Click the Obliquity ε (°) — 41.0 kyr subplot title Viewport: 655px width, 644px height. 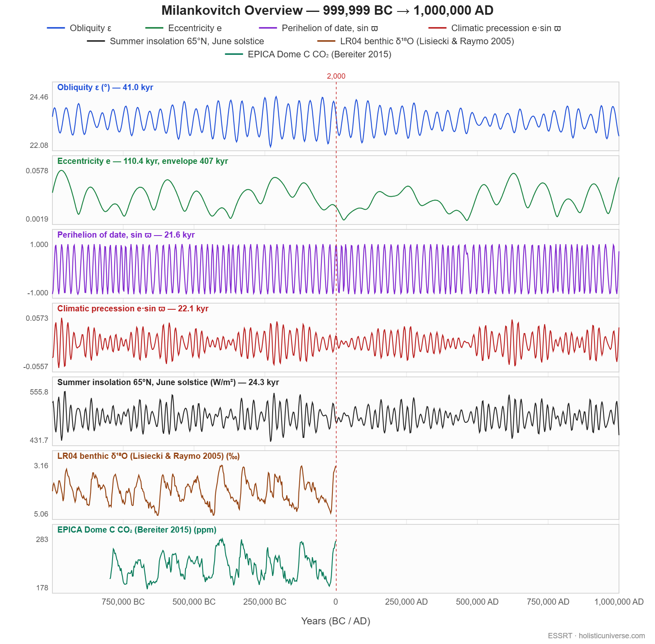(x=105, y=87)
